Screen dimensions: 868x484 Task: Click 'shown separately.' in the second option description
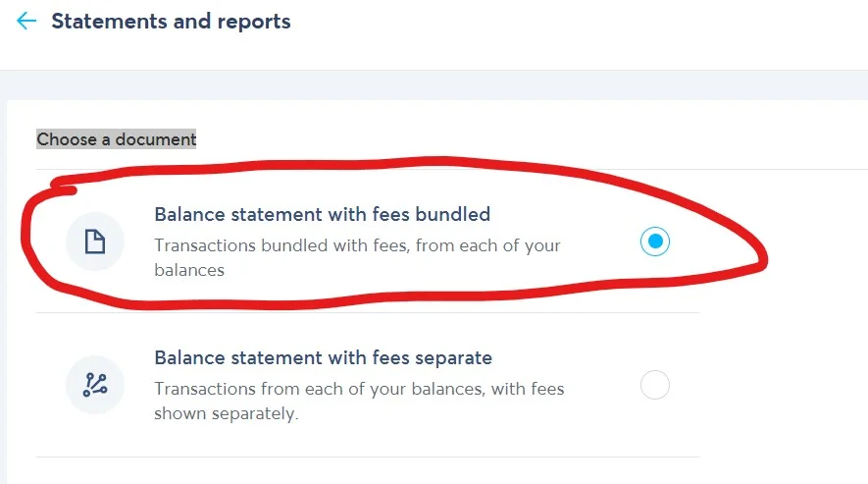click(x=226, y=413)
